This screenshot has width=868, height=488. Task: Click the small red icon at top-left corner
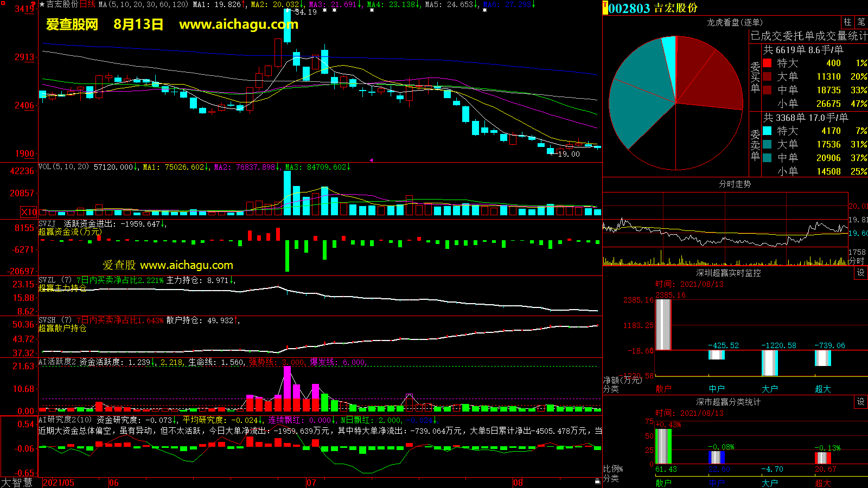click(2, 3)
